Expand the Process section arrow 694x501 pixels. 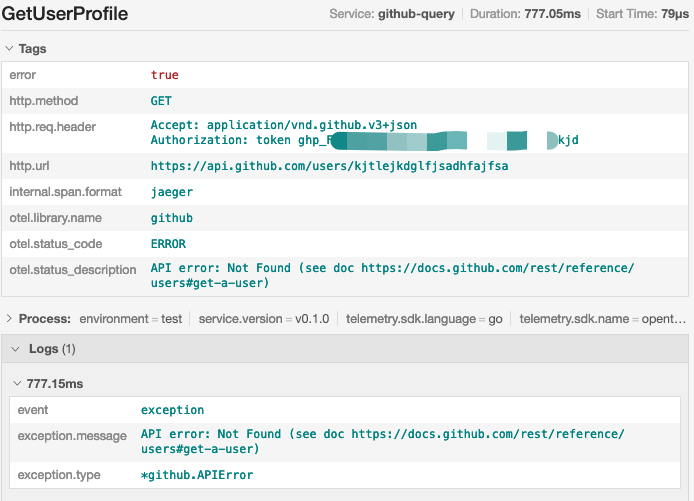(10, 319)
